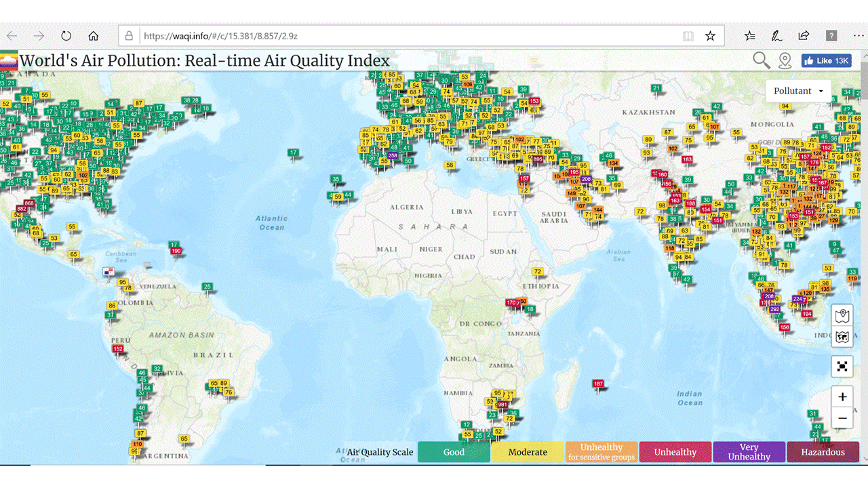Viewport: 868px width, 488px height.
Task: Toggle the reading view book icon
Action: coord(688,36)
